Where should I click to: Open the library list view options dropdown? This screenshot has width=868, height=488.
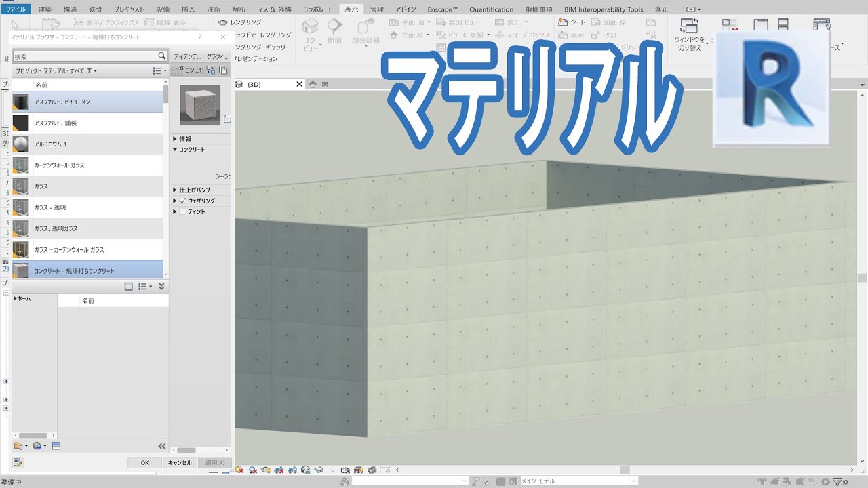145,287
